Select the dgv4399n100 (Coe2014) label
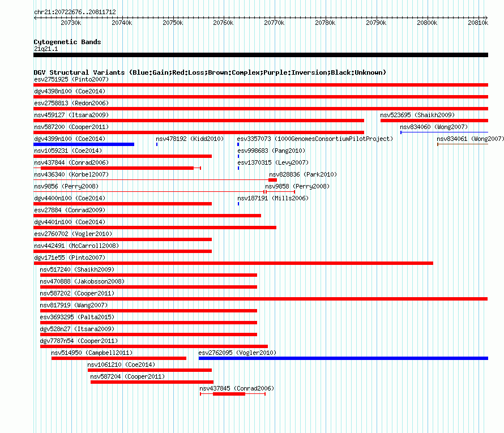The height and width of the screenshot is (433, 504). pos(70,139)
